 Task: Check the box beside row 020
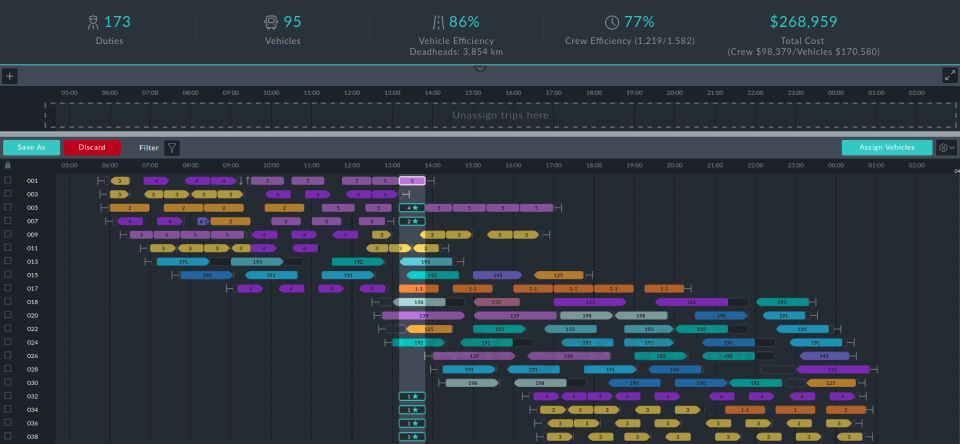8,315
